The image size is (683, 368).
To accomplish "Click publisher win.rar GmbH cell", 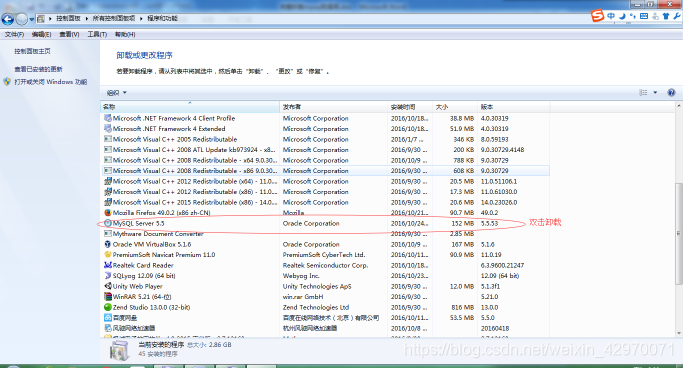I will coord(303,297).
